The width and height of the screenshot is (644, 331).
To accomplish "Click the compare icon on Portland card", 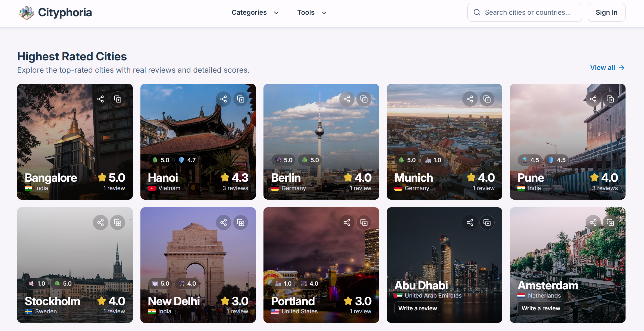I will tap(364, 222).
